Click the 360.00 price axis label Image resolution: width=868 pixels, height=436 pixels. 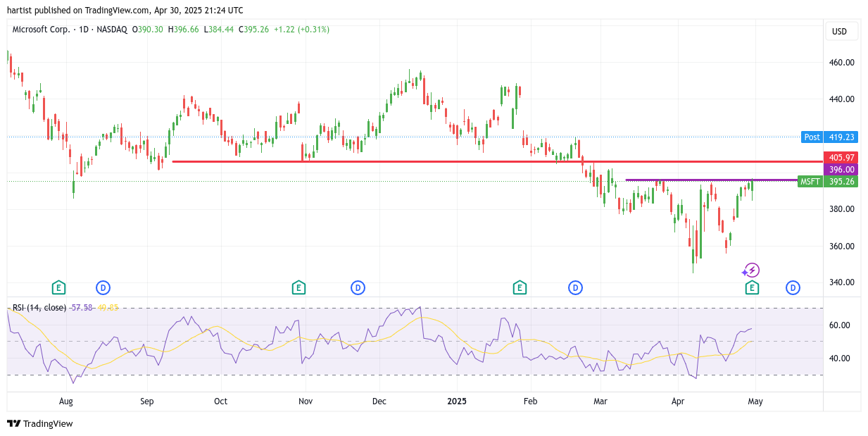pos(843,247)
